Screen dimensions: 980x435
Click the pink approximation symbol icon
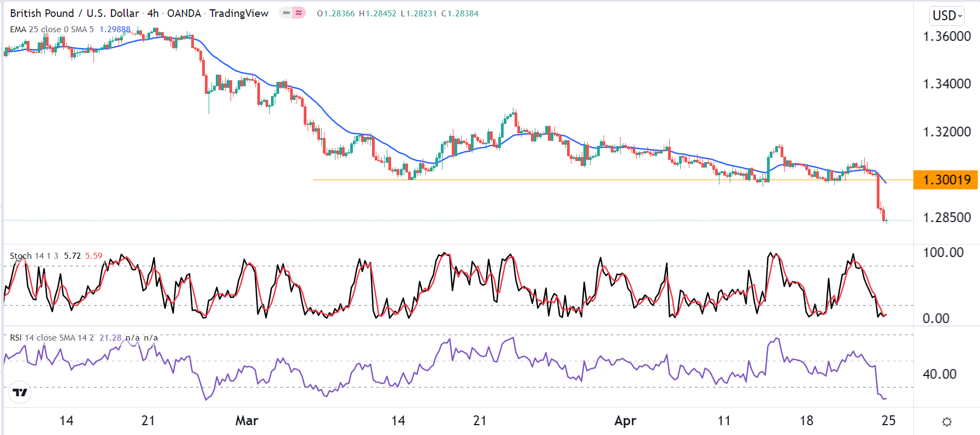(x=299, y=13)
